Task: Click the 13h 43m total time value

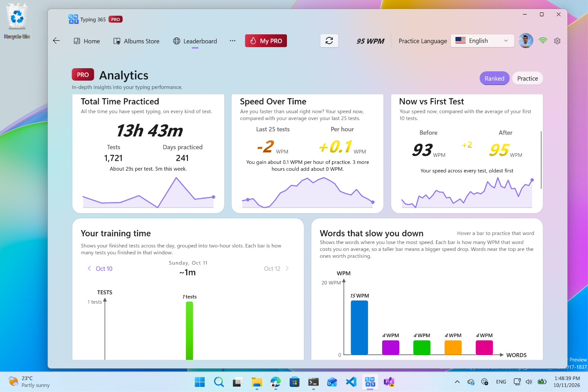Action: coord(149,131)
